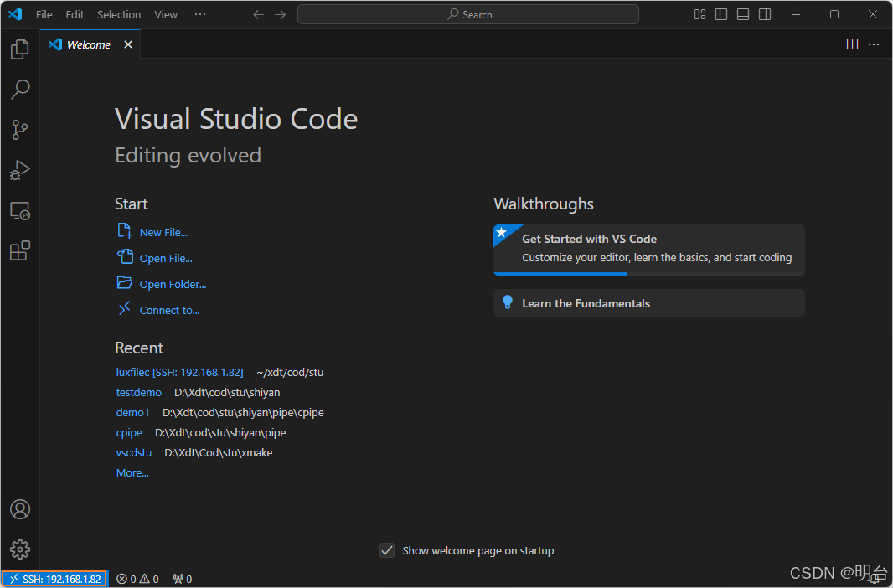893x588 pixels.
Task: Open the Accounts menu icon
Action: click(x=20, y=509)
